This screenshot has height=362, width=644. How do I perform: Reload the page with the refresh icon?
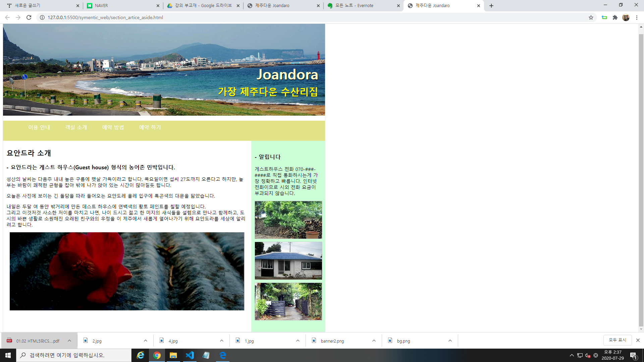(29, 17)
